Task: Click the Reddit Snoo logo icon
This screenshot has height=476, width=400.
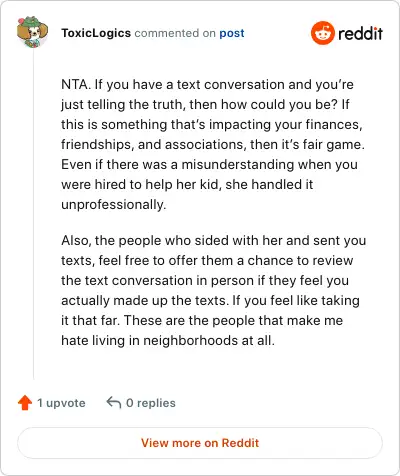Action: pyautogui.click(x=322, y=33)
